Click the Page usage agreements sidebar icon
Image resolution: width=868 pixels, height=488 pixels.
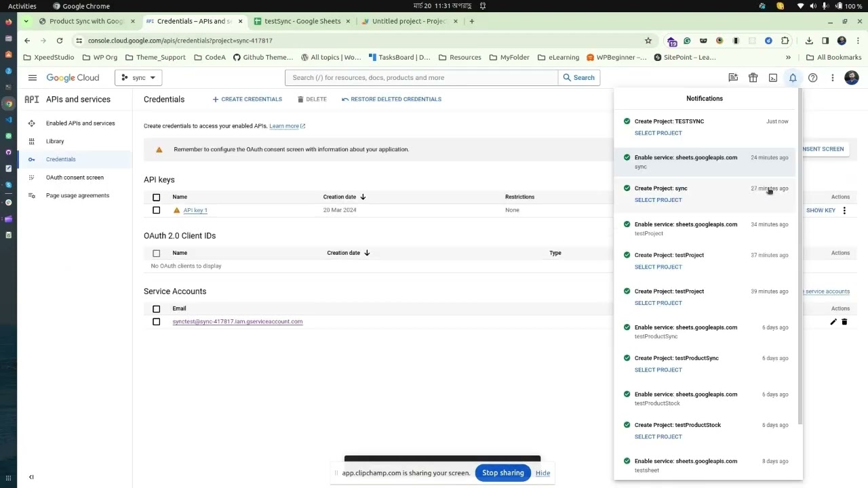pos(31,195)
